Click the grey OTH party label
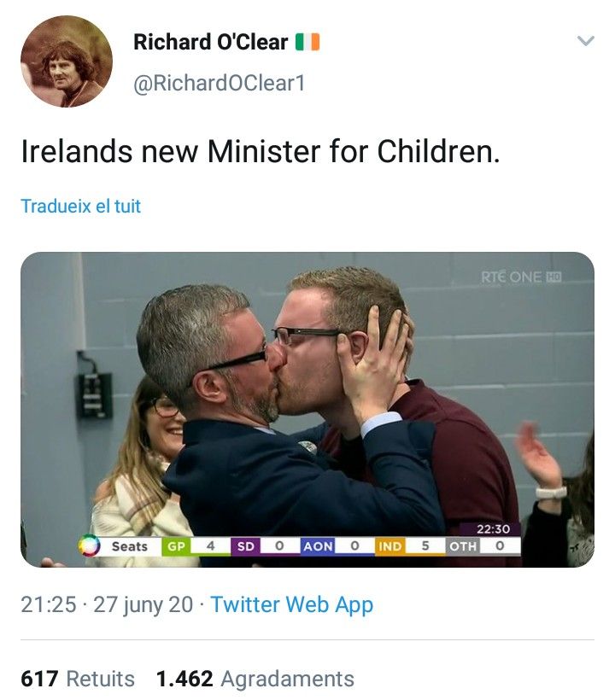Screen dimensions: 615x700 click(464, 545)
